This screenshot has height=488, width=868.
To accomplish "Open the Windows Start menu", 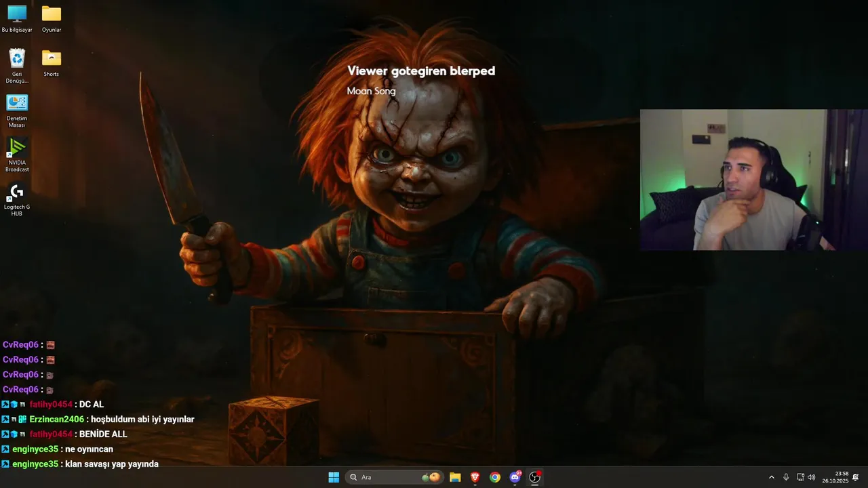I will click(x=334, y=477).
